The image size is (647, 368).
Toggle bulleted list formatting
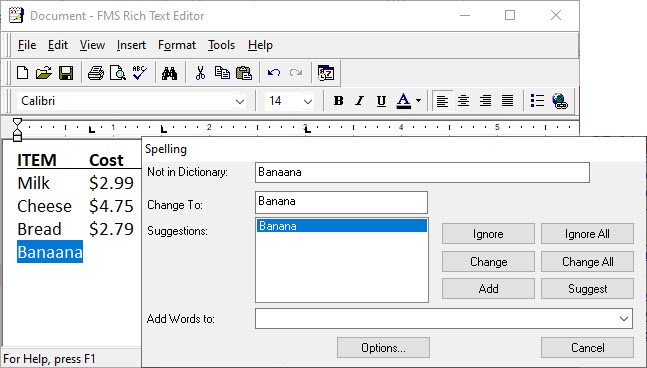(x=537, y=101)
